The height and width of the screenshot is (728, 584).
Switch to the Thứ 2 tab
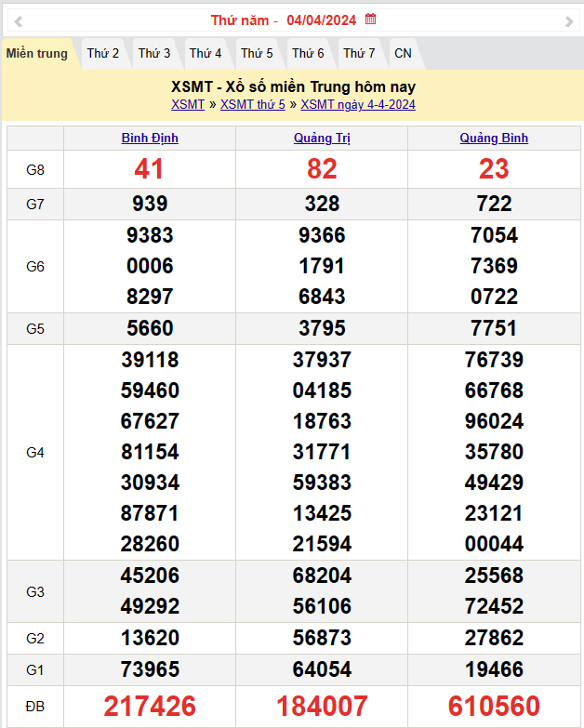pos(103,54)
